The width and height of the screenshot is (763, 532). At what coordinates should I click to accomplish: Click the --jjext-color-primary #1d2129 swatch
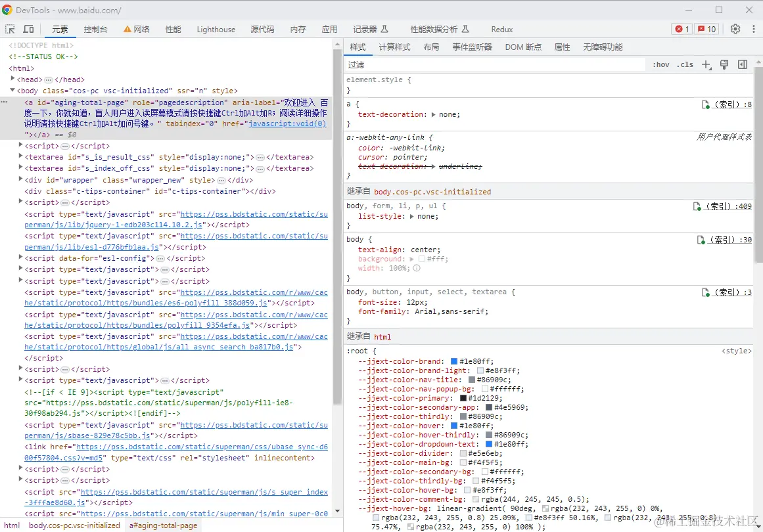pos(463,398)
